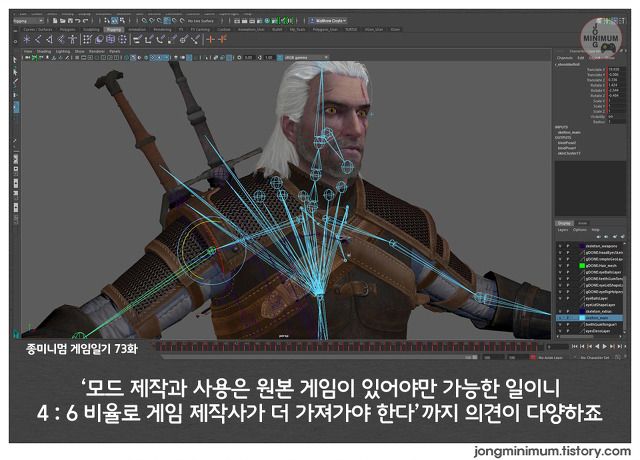Click the HumanIK figure shelf icon
Viewport: 640px width, 460px height.
coord(72,39)
